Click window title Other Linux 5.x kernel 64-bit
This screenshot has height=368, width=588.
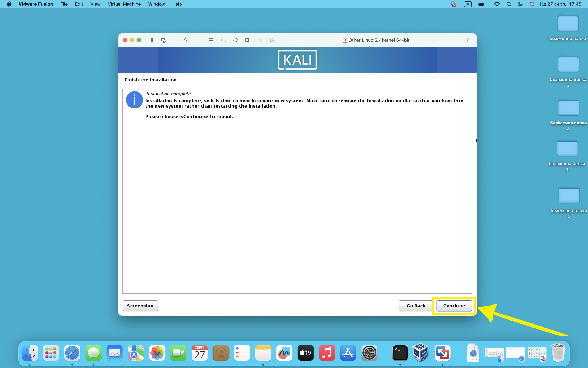click(x=379, y=40)
